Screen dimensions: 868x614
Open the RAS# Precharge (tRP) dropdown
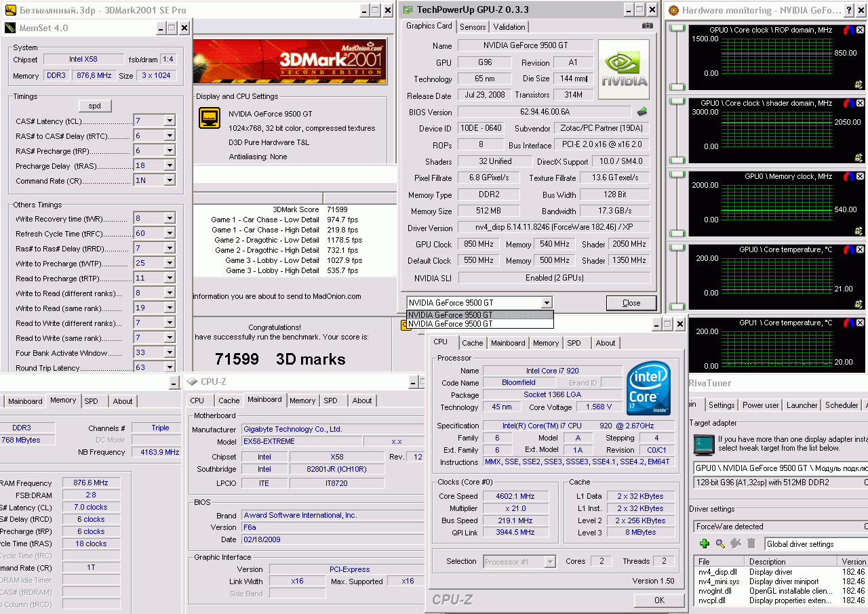[170, 150]
